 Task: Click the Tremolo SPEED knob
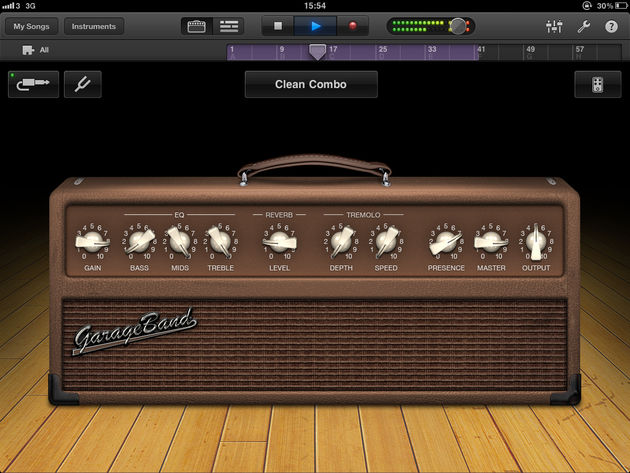(387, 242)
